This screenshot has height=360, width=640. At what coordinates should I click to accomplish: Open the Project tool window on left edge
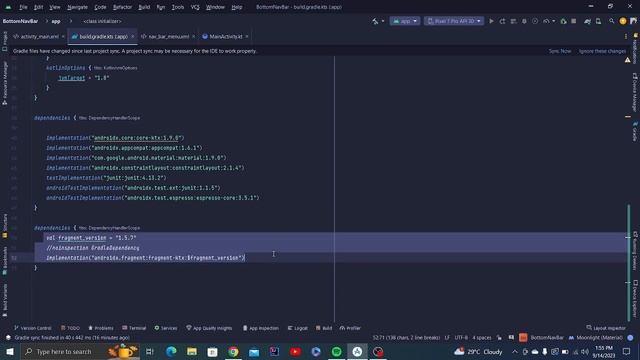4,41
